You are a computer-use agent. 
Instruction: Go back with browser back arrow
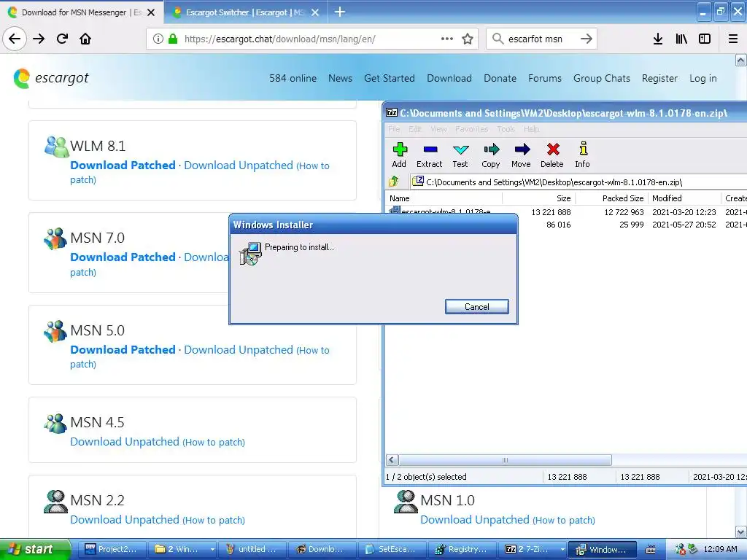click(15, 39)
